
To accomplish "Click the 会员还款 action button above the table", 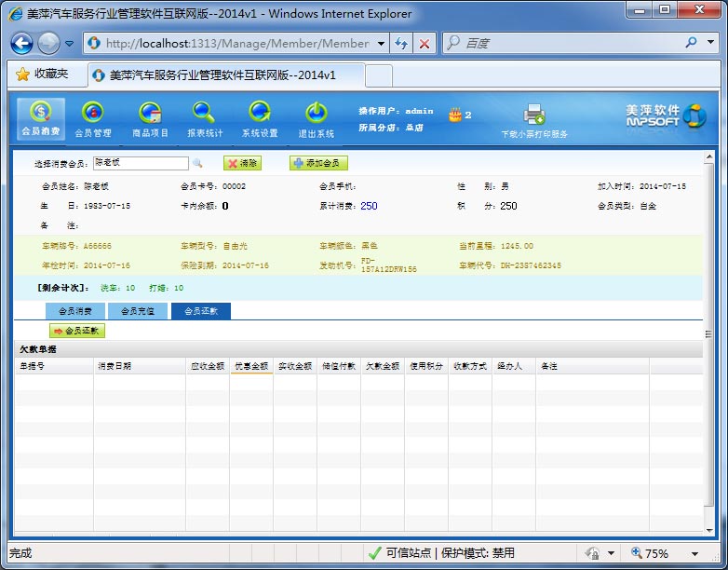I will click(x=77, y=331).
